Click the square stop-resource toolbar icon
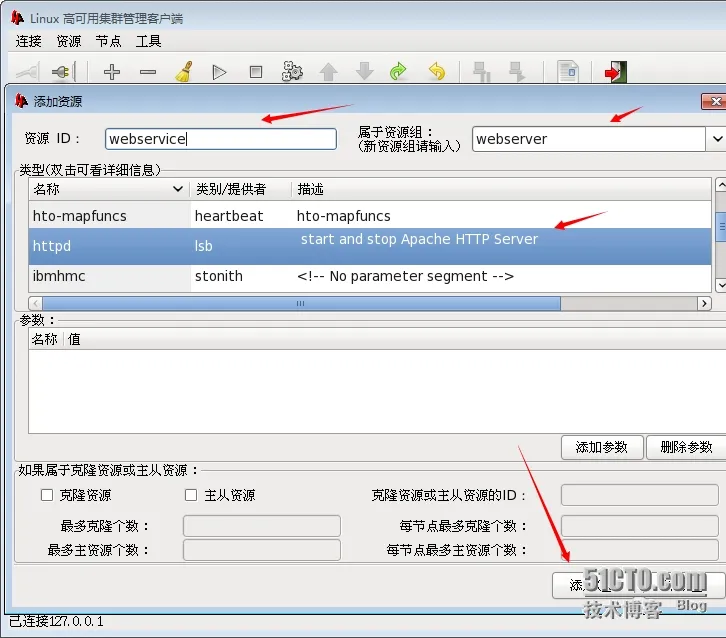 (x=256, y=72)
